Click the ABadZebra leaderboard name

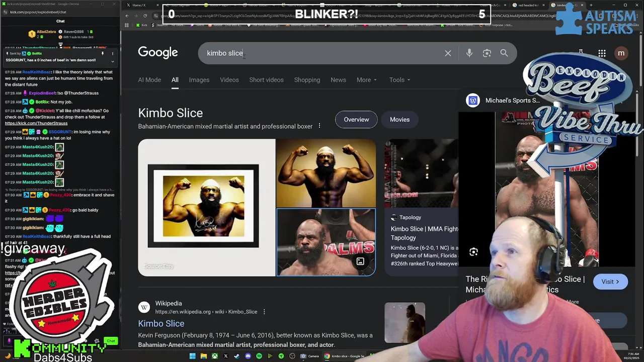click(46, 32)
